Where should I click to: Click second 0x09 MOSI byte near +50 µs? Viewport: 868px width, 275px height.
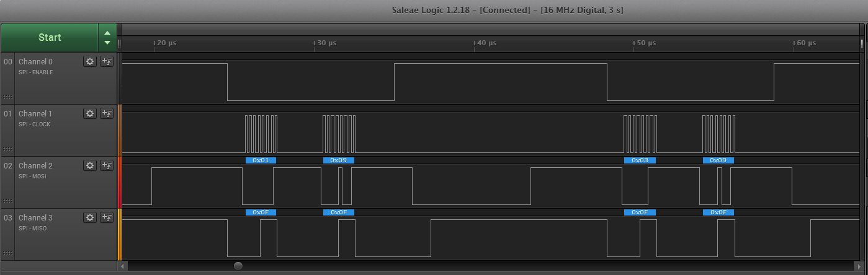click(x=718, y=160)
